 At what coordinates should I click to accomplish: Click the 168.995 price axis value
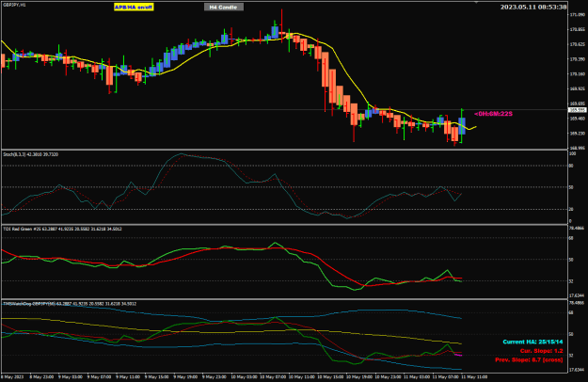click(578, 148)
